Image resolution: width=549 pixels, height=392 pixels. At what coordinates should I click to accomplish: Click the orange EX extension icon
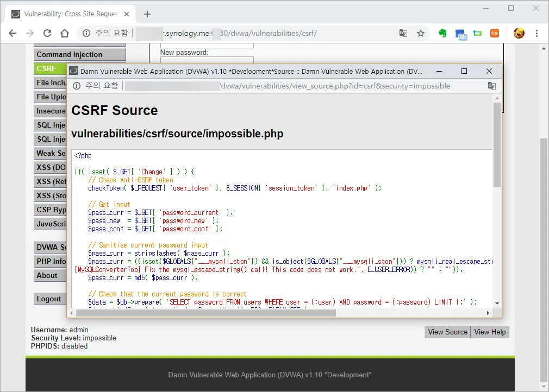point(495,33)
